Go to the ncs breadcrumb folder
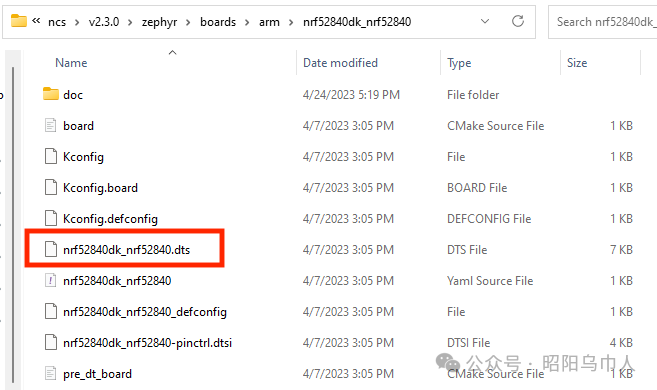The image size is (657, 390). [x=57, y=22]
